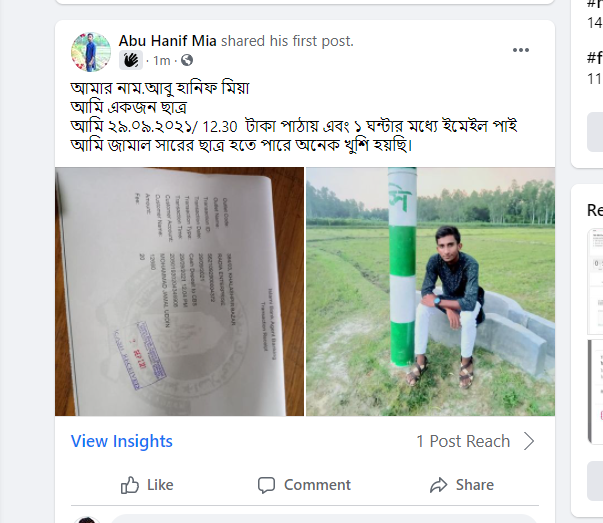Click the small commenter avatar at the bottom
This screenshot has height=523, width=603.
pos(88,519)
